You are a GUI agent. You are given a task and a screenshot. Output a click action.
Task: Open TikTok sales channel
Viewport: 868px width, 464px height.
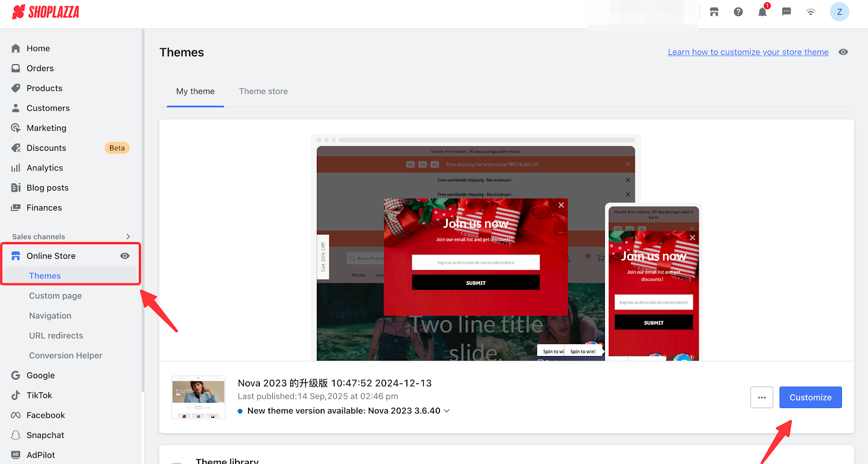[39, 395]
